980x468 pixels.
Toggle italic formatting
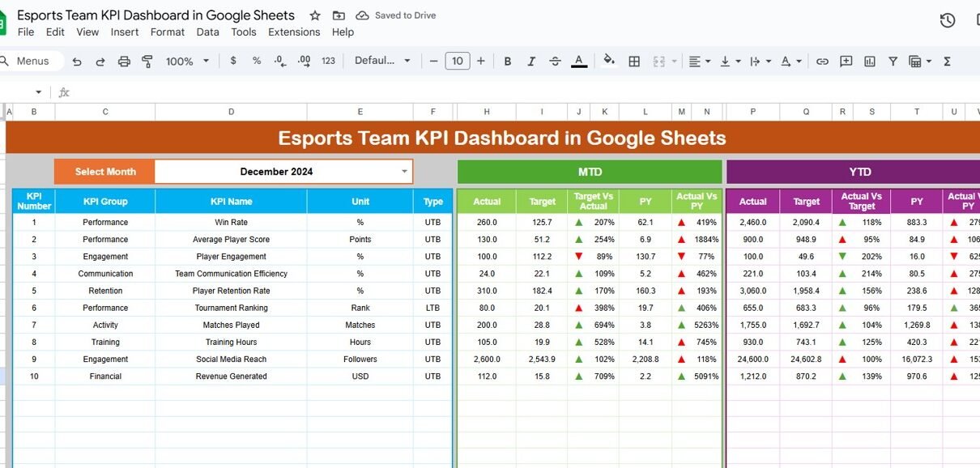tap(531, 61)
